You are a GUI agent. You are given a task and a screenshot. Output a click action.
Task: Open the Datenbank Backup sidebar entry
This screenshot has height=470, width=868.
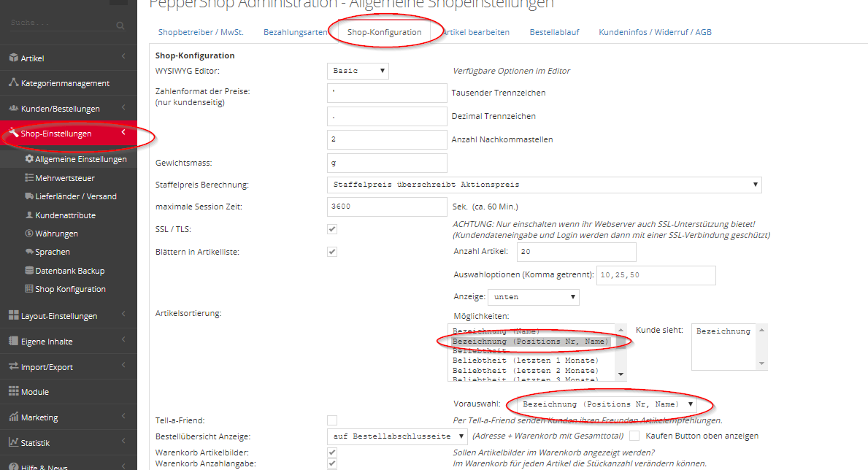[69, 270]
